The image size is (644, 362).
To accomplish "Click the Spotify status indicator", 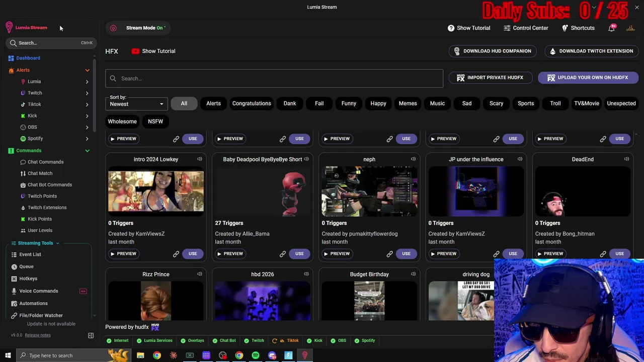I will coord(364,341).
